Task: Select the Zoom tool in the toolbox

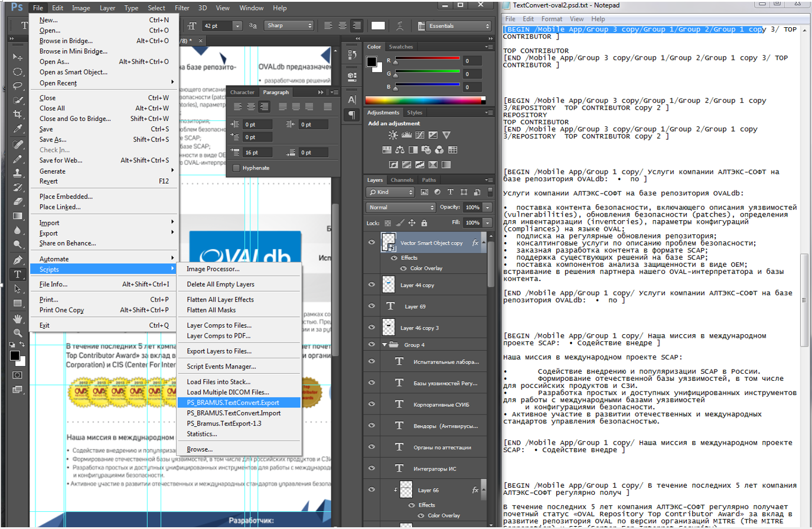Action: pyautogui.click(x=17, y=332)
